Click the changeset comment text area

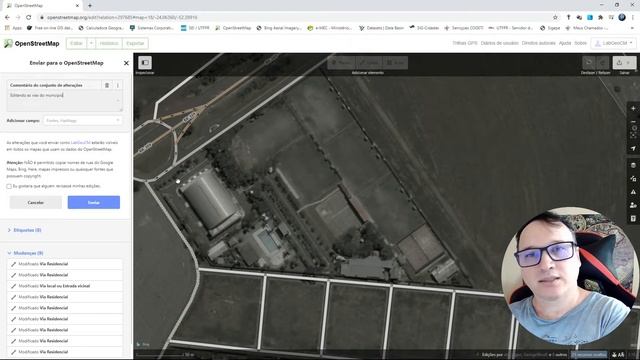[64, 101]
